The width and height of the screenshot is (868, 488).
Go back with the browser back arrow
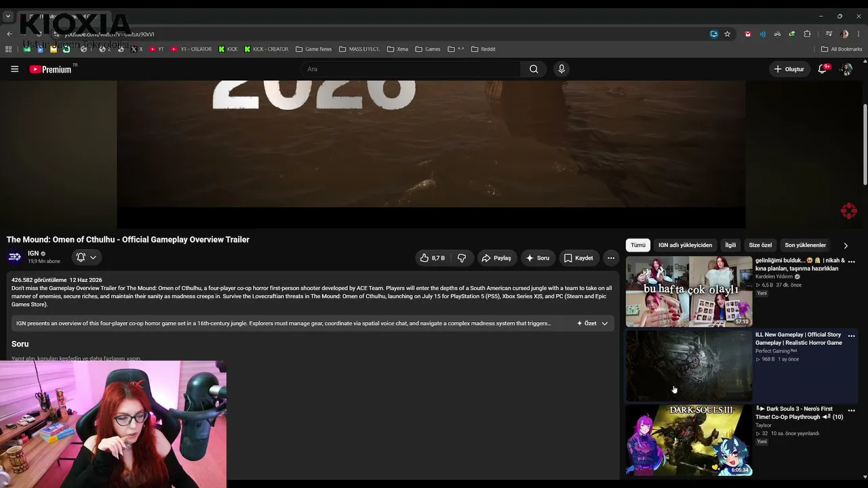(9, 34)
